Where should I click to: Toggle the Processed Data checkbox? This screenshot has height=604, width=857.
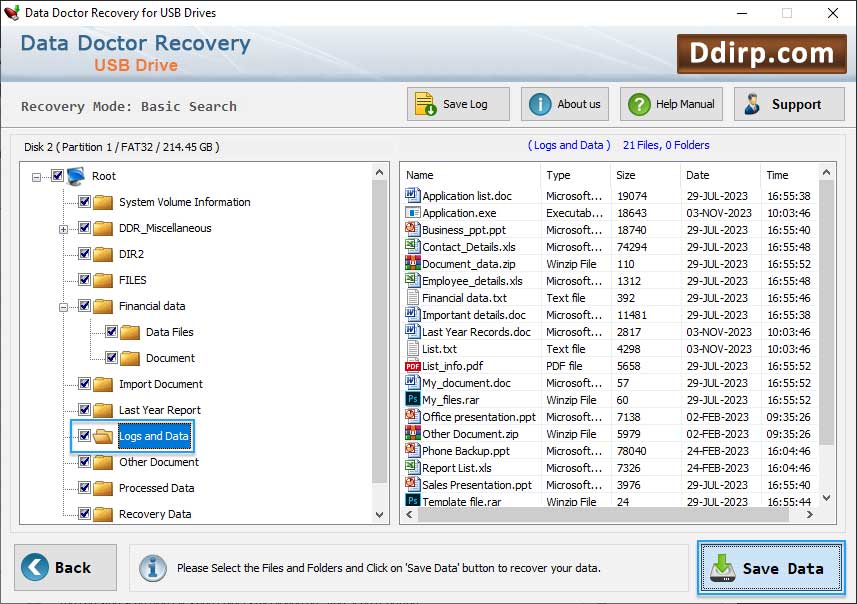pos(84,488)
